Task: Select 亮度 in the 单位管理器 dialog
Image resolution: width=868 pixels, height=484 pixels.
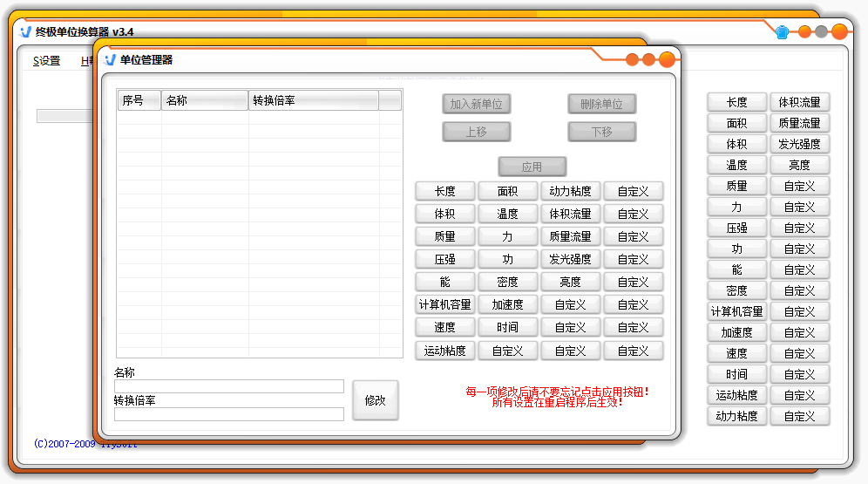Action: (x=570, y=282)
